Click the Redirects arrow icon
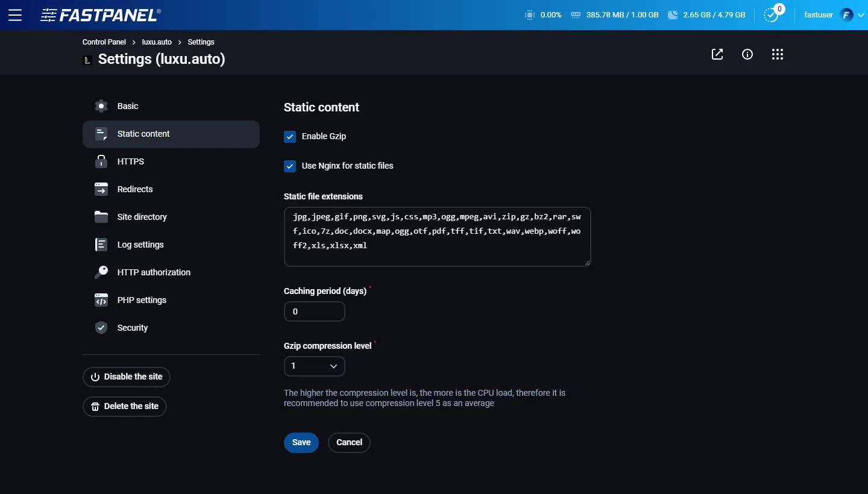 pyautogui.click(x=101, y=189)
